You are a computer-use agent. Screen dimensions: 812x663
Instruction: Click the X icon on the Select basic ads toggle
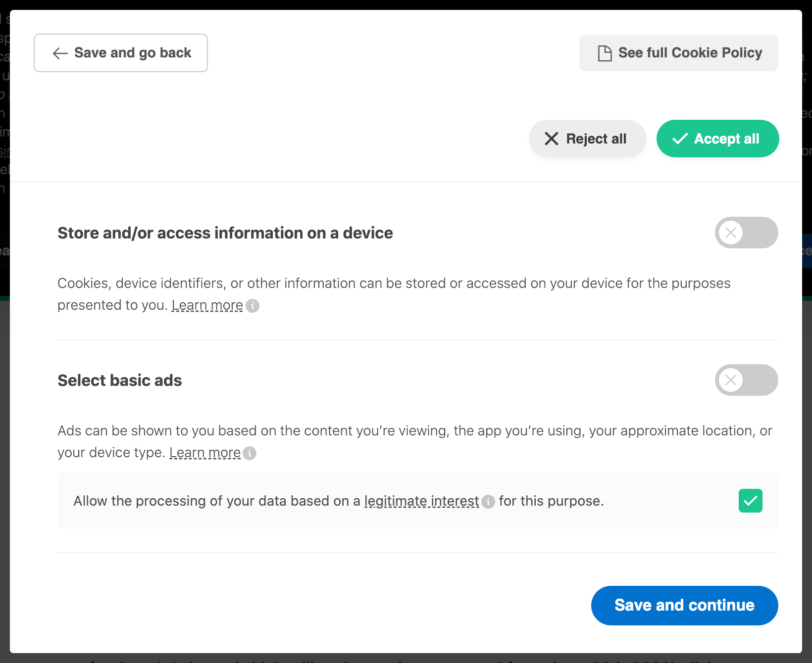(x=731, y=380)
